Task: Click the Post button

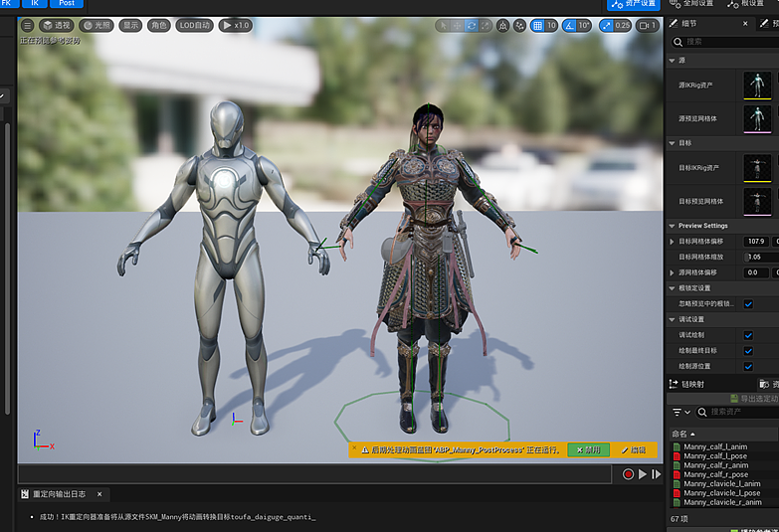Action: (67, 3)
